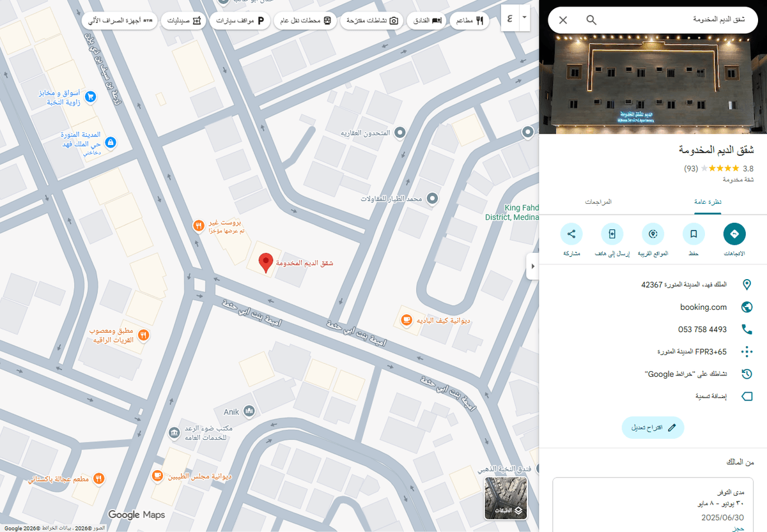The image size is (767, 532).
Task: Toggle the Pharmacies (صيدليات) filter chip
Action: click(184, 20)
